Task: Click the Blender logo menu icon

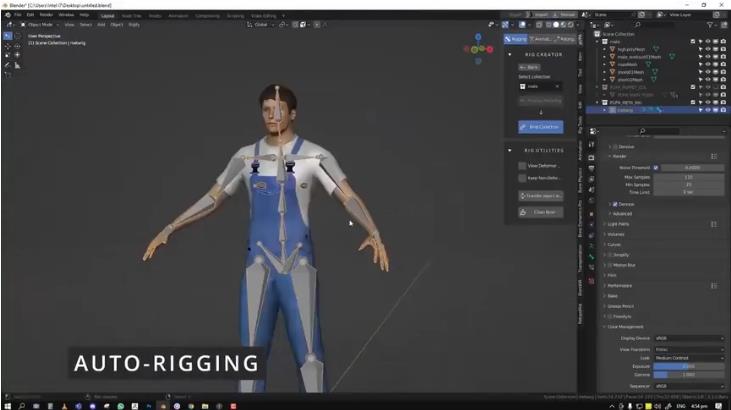Action: (x=8, y=15)
